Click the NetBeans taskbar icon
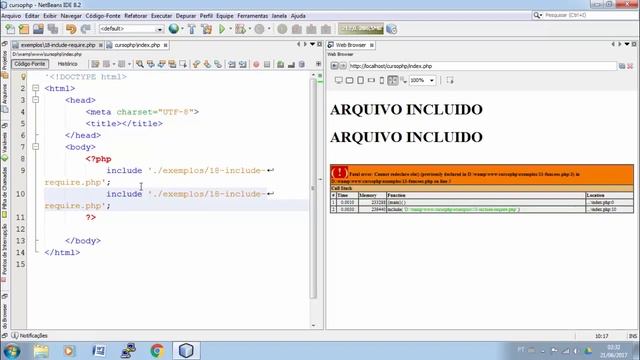This screenshot has height=360, width=640. point(186,351)
